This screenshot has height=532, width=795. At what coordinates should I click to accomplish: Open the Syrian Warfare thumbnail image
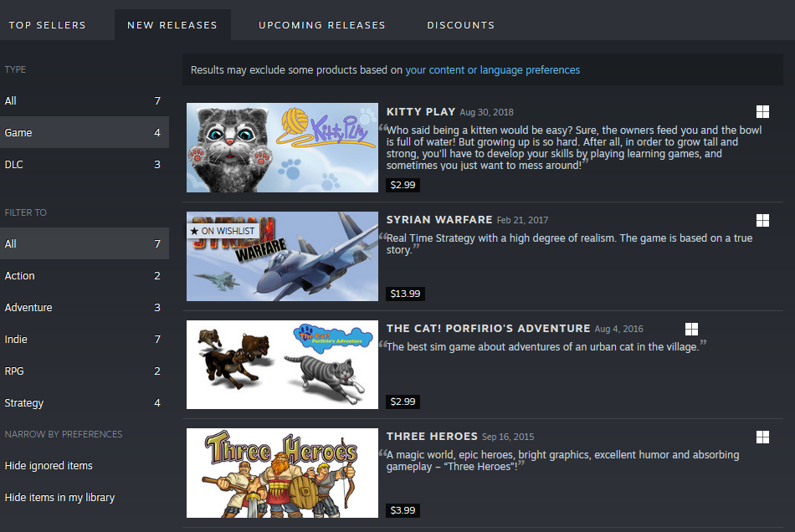[282, 256]
